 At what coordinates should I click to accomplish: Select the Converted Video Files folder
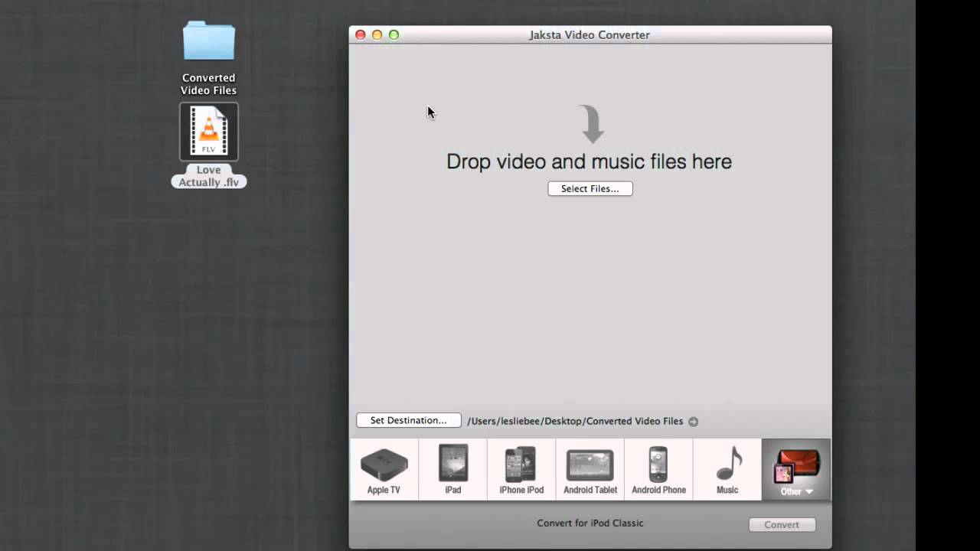pyautogui.click(x=209, y=41)
